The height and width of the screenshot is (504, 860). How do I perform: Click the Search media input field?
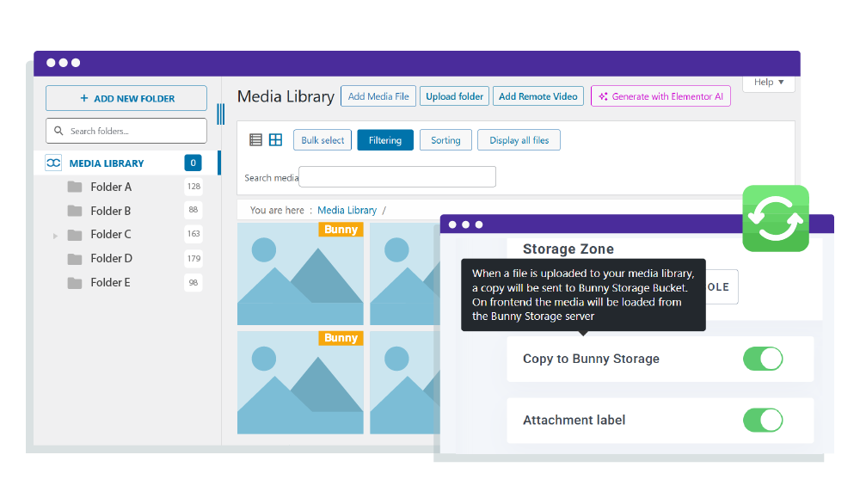point(396,177)
